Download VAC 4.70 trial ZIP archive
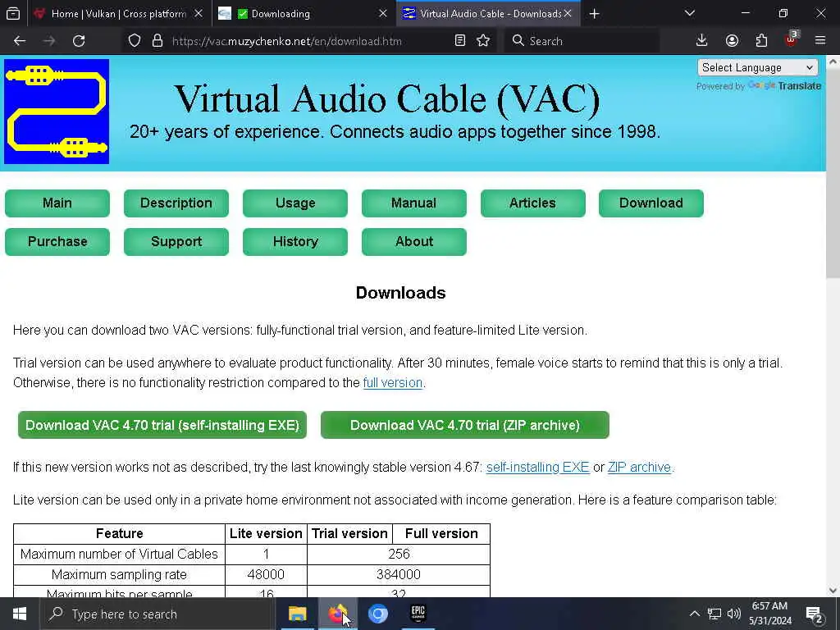Screen dimensions: 840x630 pos(465,425)
